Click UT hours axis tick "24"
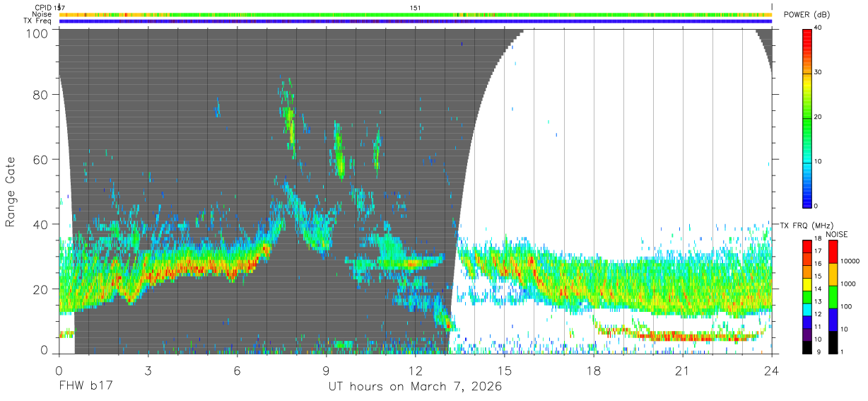Viewport: 868px width, 401px height. click(772, 371)
